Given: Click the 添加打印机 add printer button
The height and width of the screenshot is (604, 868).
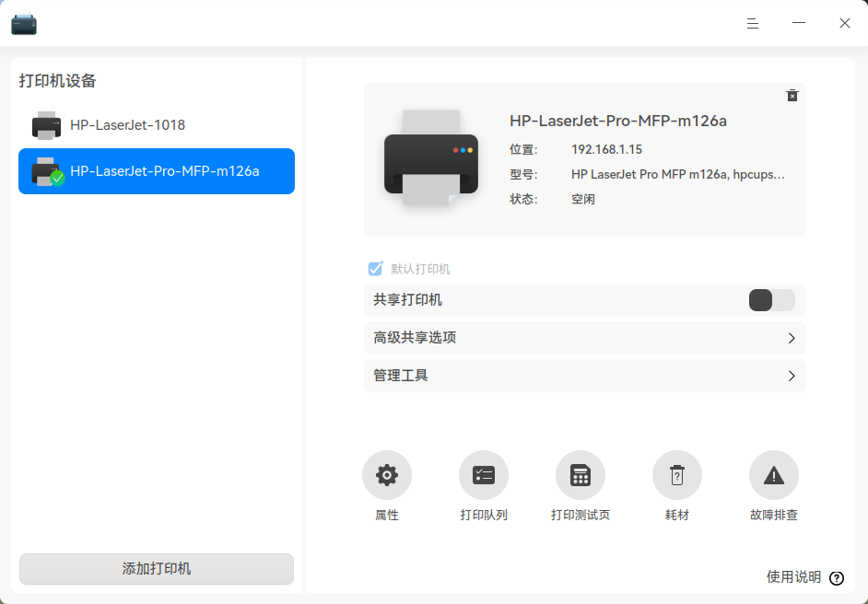Looking at the screenshot, I should (x=157, y=569).
